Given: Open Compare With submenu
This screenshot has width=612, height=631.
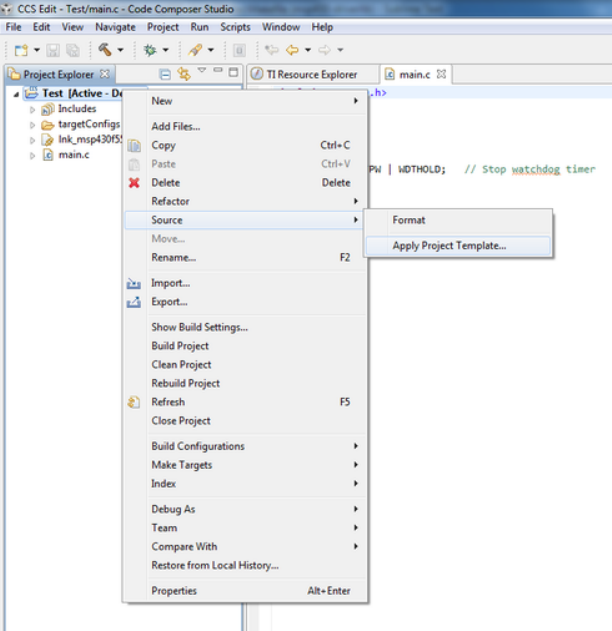Looking at the screenshot, I should click(x=245, y=546).
